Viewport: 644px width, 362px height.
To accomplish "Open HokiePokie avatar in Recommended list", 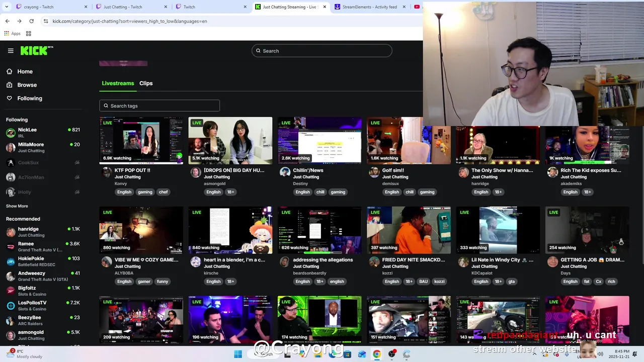I will point(11,261).
